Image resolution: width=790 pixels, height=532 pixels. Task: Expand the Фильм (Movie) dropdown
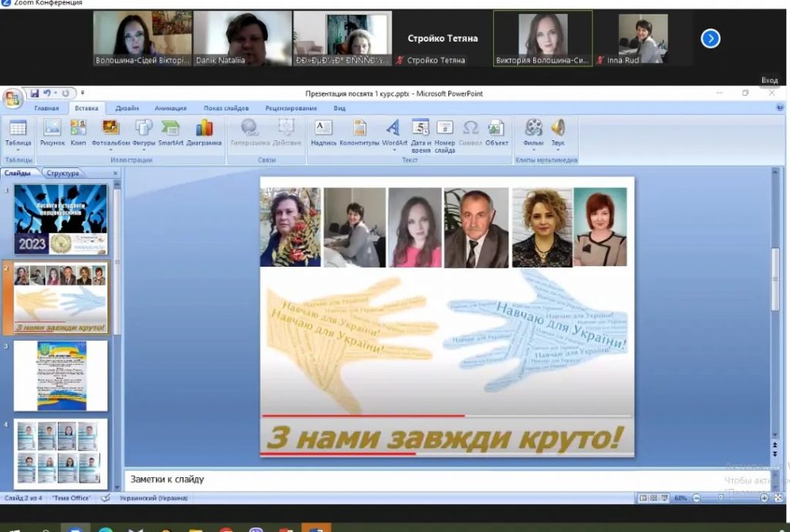click(533, 150)
